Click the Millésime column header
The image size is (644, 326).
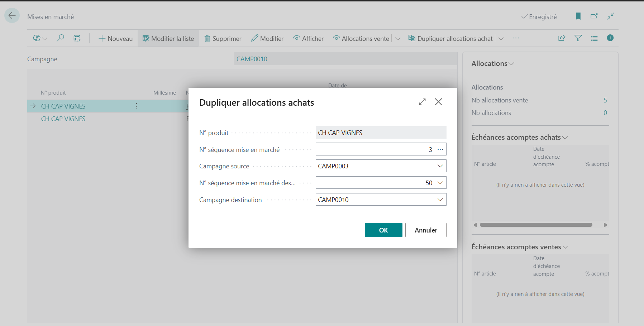[164, 92]
